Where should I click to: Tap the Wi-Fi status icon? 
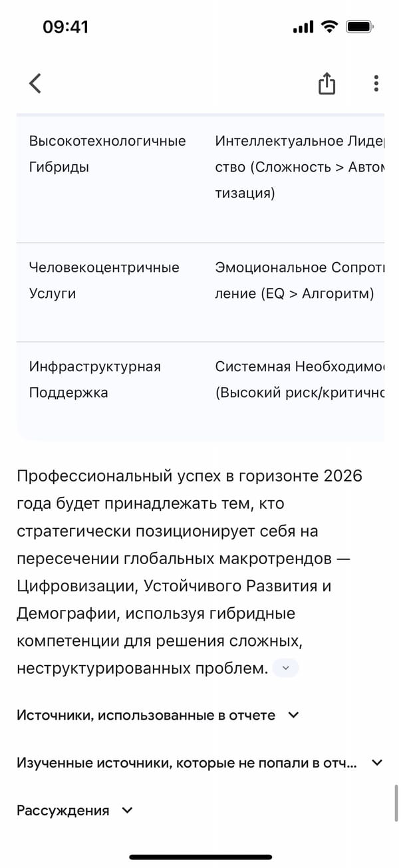pyautogui.click(x=329, y=27)
